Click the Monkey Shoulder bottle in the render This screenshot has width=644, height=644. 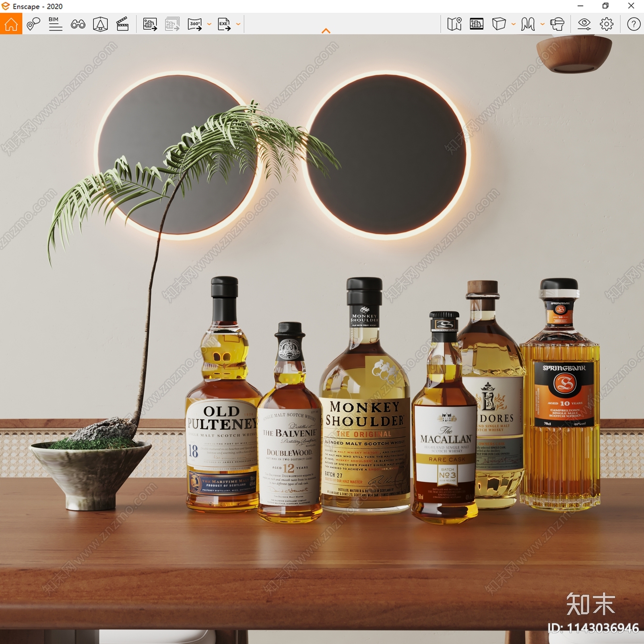click(365, 396)
